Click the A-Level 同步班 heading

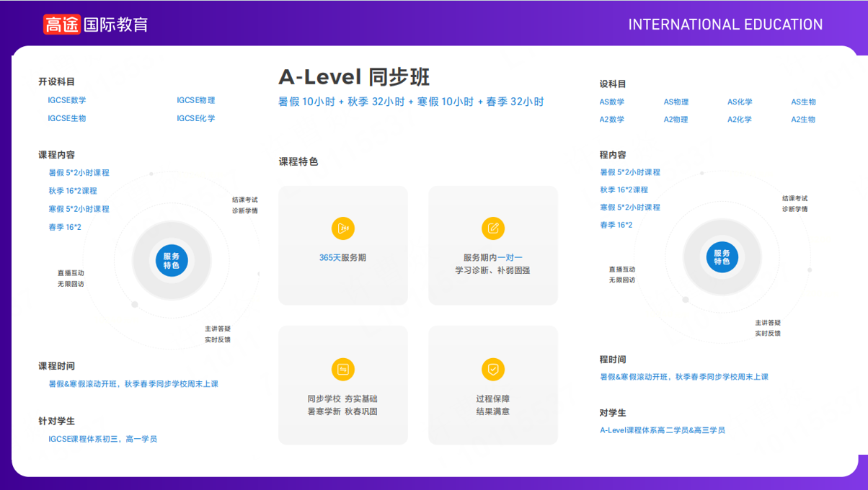click(354, 77)
